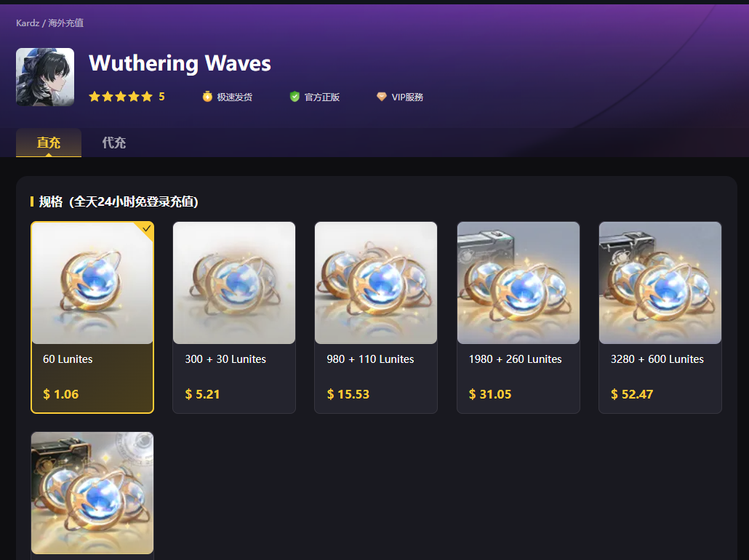Viewport: 749px width, 560px height.
Task: Choose the $ 31.05 package price
Action: pos(490,394)
